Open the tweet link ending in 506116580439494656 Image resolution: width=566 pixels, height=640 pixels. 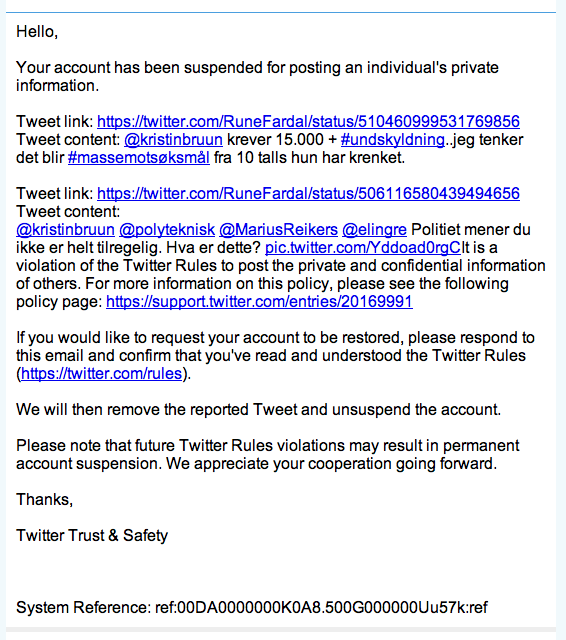click(308, 193)
